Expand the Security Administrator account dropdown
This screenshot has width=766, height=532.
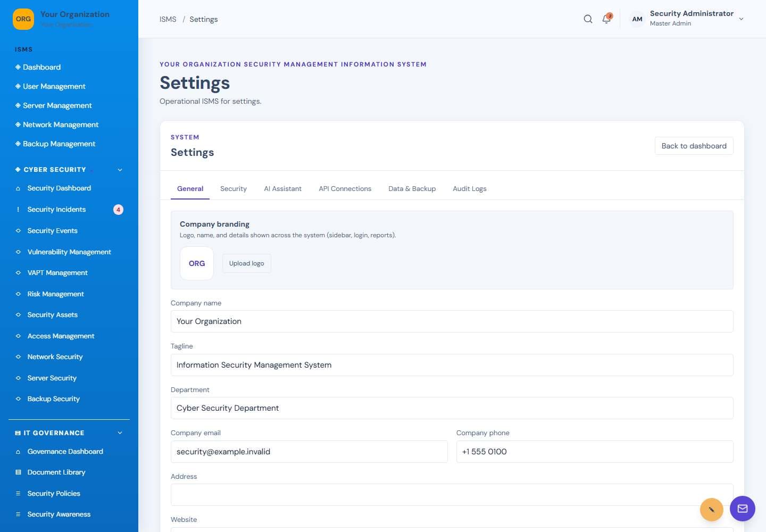(x=741, y=19)
